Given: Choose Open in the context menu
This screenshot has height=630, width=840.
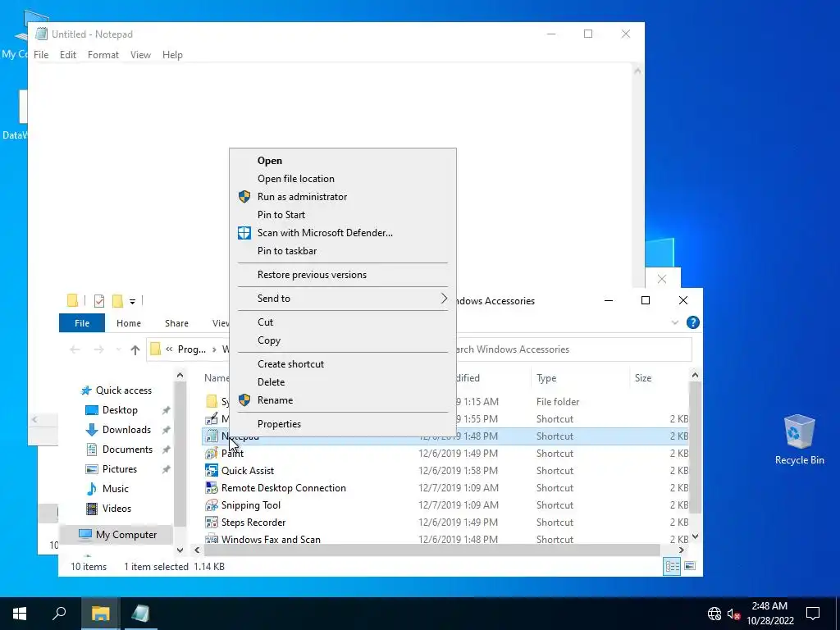Looking at the screenshot, I should [269, 161].
